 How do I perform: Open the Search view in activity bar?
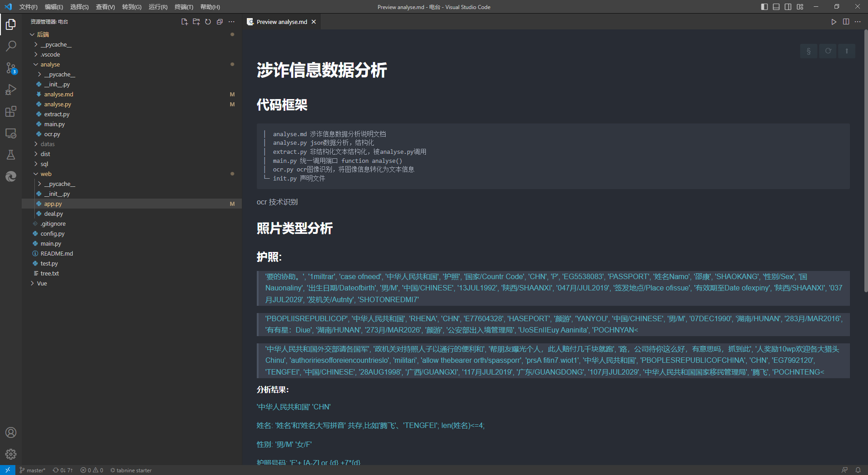click(11, 46)
